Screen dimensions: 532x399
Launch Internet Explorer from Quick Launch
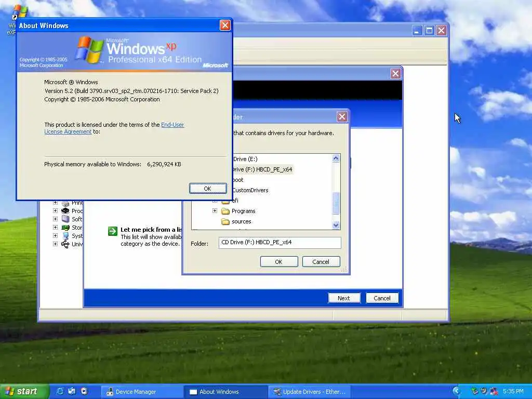pyautogui.click(x=60, y=392)
